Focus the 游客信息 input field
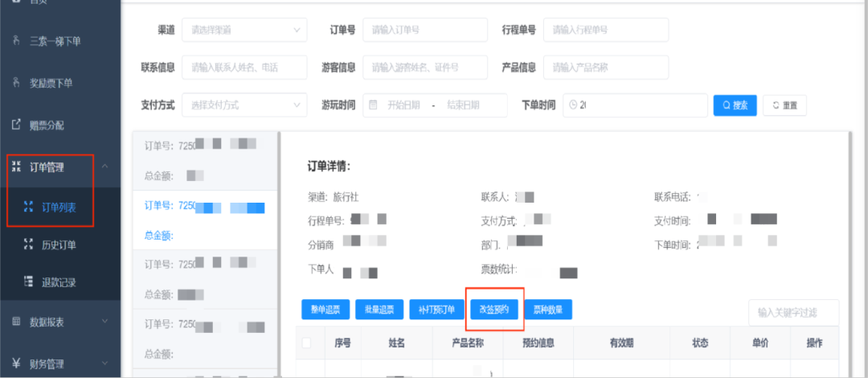Viewport: 868px width, 378px height. click(x=425, y=68)
